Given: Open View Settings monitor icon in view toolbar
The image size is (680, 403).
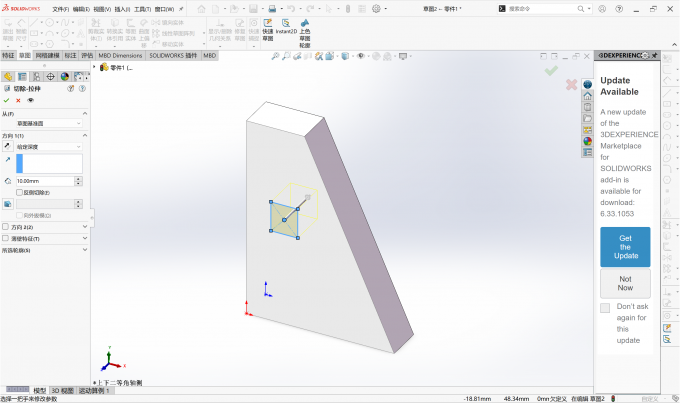Looking at the screenshot, I should coord(403,56).
